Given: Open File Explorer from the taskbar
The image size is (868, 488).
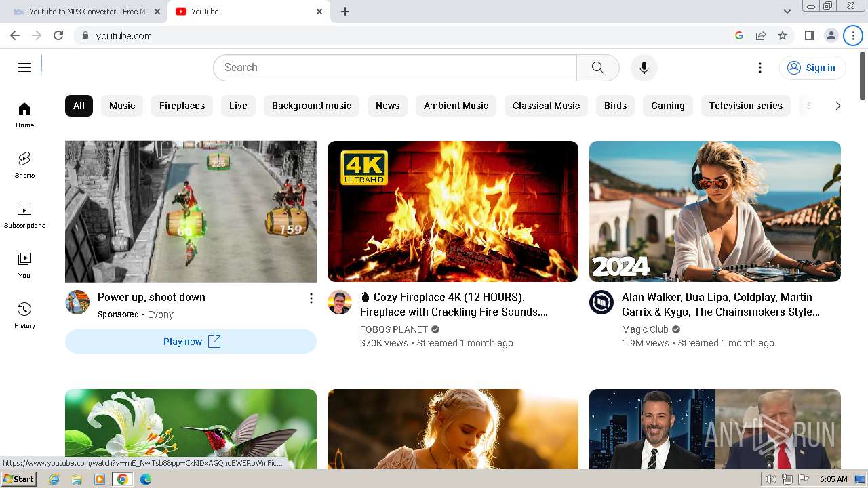Looking at the screenshot, I should 77,479.
